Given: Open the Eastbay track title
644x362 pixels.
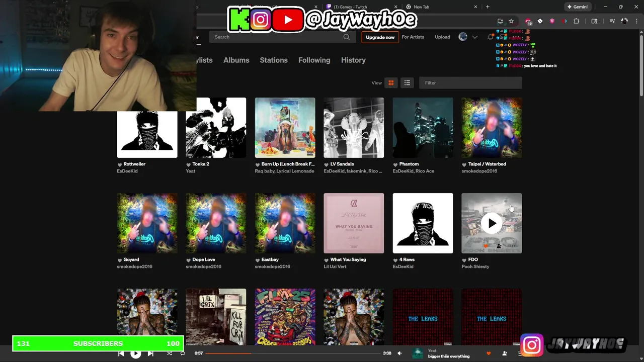Looking at the screenshot, I should click(270, 259).
